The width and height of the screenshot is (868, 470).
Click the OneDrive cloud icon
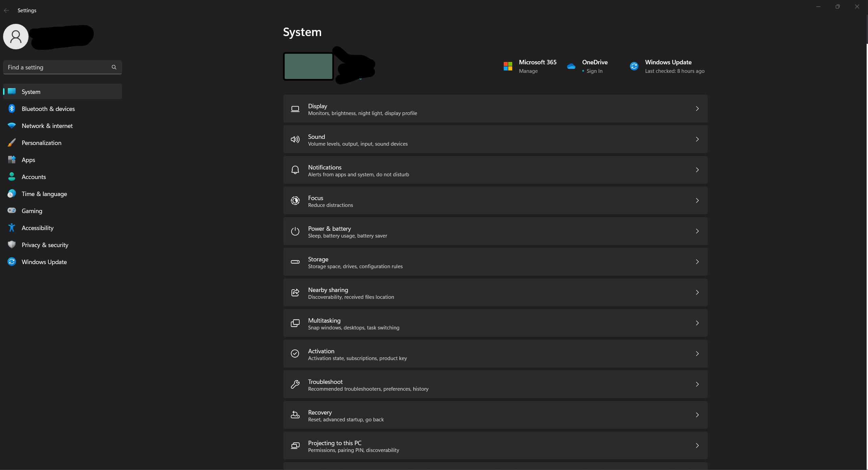(571, 66)
